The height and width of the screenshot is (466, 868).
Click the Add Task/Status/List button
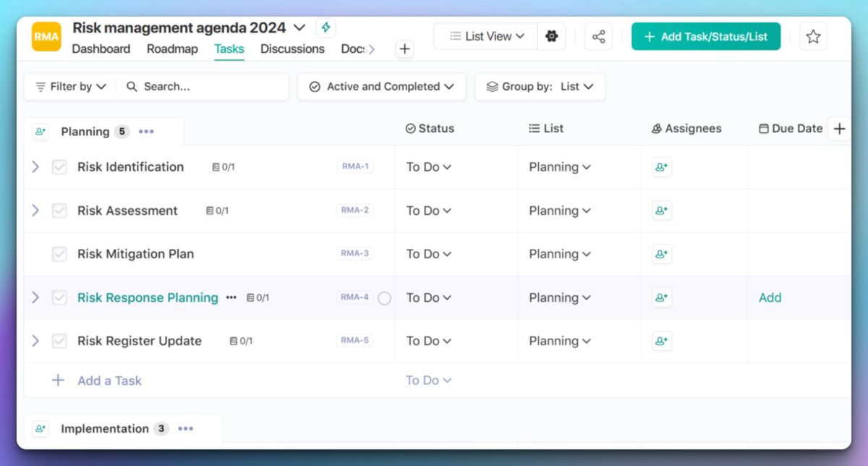pos(706,35)
